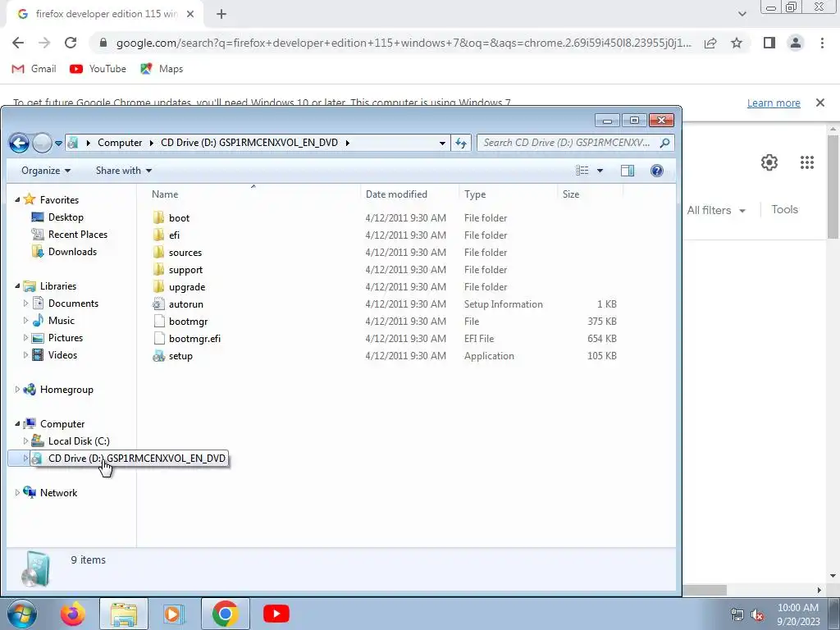Reload the Chrome page
The width and height of the screenshot is (840, 630).
coord(71,43)
